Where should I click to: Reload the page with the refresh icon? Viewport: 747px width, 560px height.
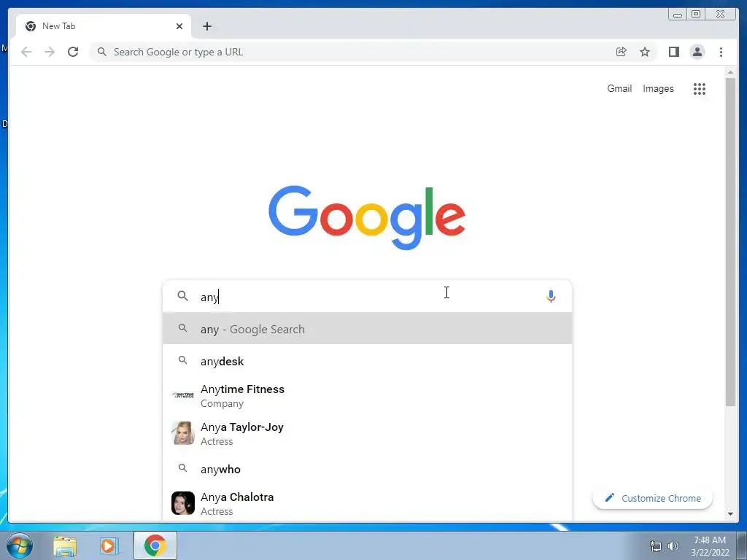[x=73, y=52]
